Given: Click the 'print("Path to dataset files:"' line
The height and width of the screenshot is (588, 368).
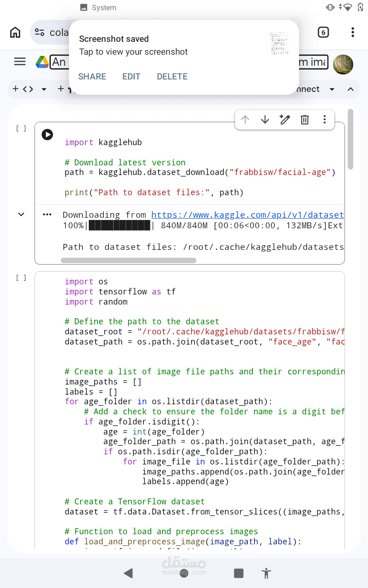Looking at the screenshot, I should tap(154, 192).
